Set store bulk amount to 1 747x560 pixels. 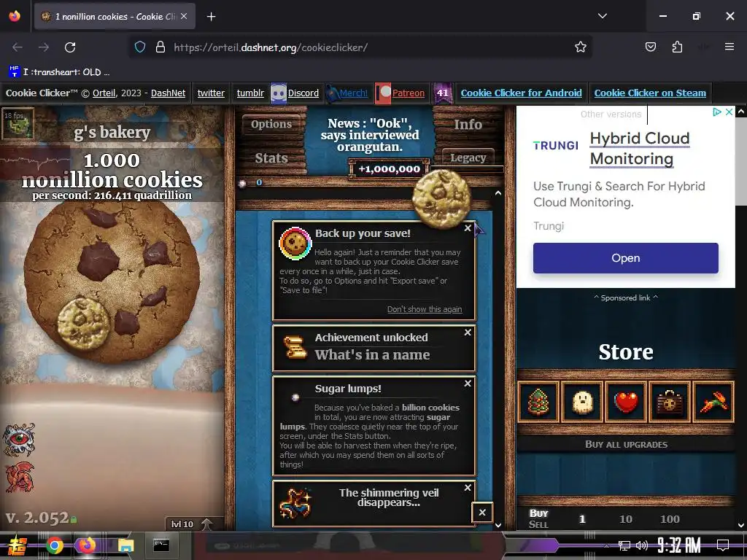coord(582,519)
